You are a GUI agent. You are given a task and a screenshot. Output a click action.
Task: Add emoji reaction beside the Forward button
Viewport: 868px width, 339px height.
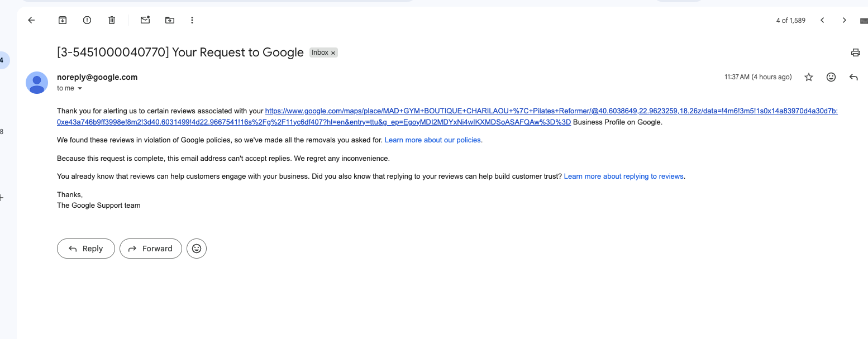197,249
